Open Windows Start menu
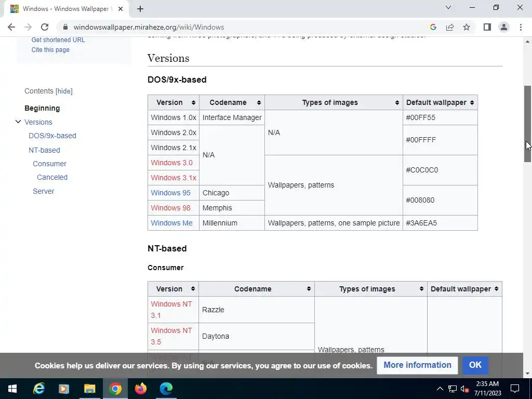The image size is (532, 399). click(12, 389)
